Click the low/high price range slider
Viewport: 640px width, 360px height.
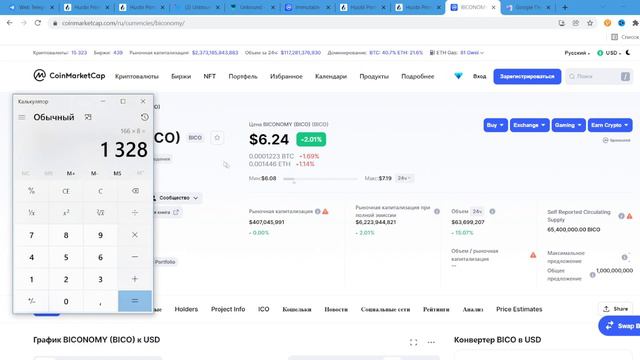point(320,179)
